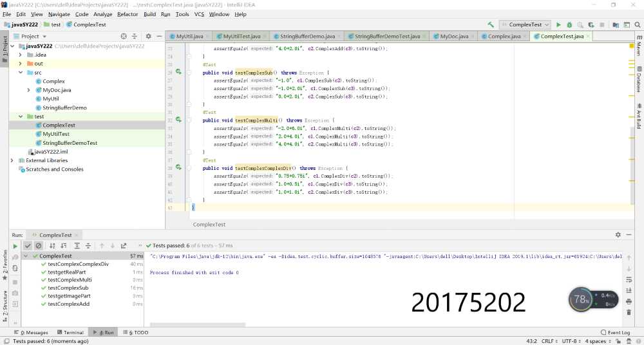This screenshot has width=644, height=345.
Task: Toggle the Favorites side tool button
Action: coord(5,265)
